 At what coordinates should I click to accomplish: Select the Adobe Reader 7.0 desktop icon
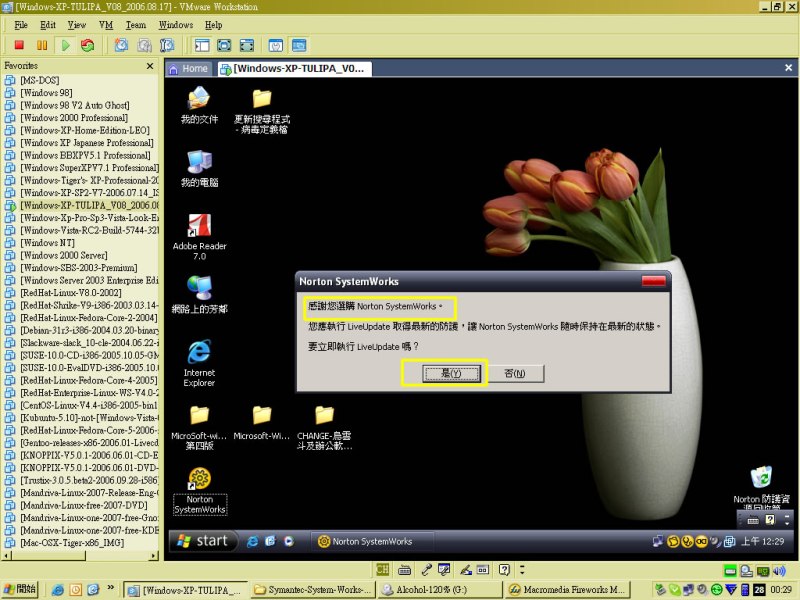pos(199,237)
